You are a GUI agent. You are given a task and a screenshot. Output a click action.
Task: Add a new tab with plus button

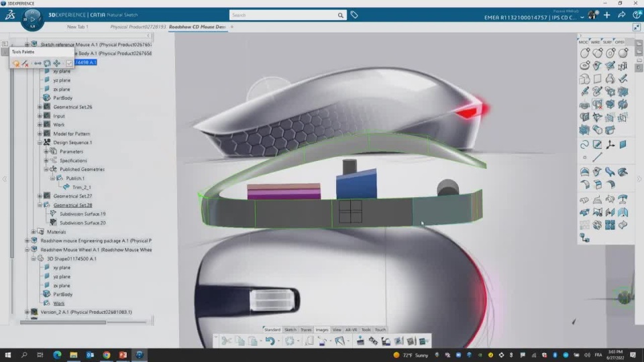click(x=232, y=27)
